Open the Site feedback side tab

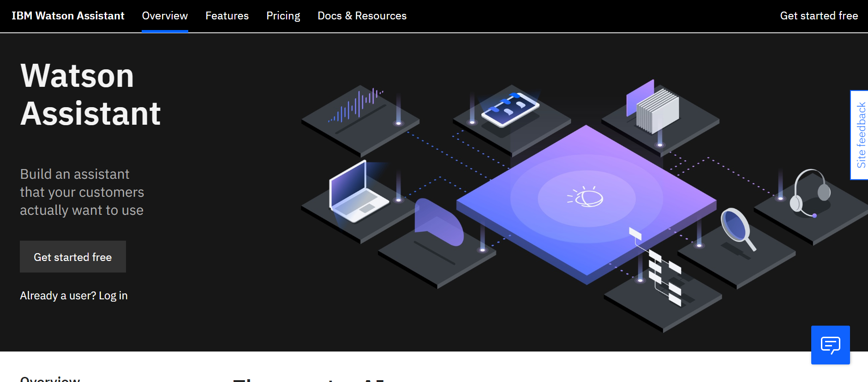point(860,135)
